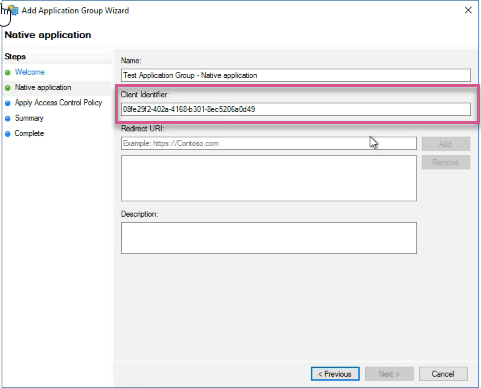Image resolution: width=481 pixels, height=388 pixels.
Task: Click the blue bullet beside Summary
Action: click(x=8, y=119)
